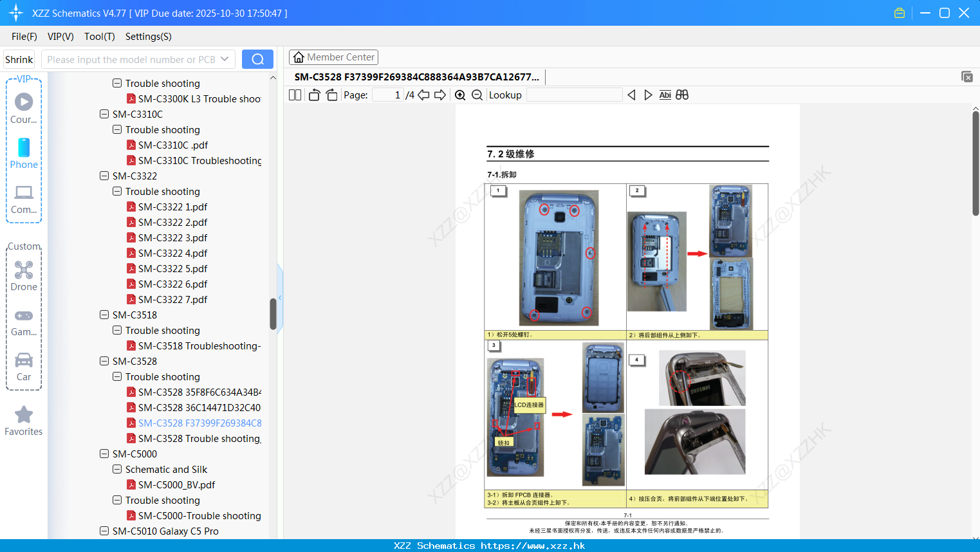Collapse Trouble shooting under SM-C3322
This screenshot has width=980, height=552.
coord(117,191)
